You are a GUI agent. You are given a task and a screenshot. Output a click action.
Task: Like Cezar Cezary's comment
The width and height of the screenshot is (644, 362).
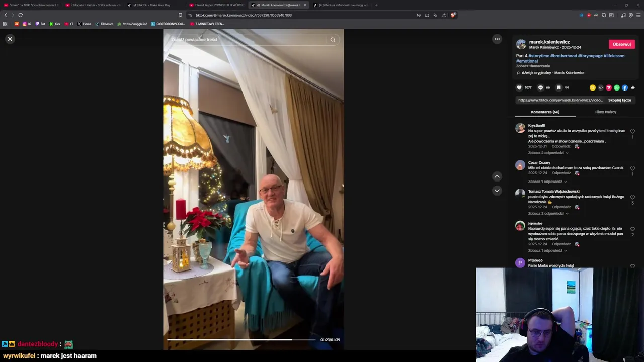click(x=632, y=168)
